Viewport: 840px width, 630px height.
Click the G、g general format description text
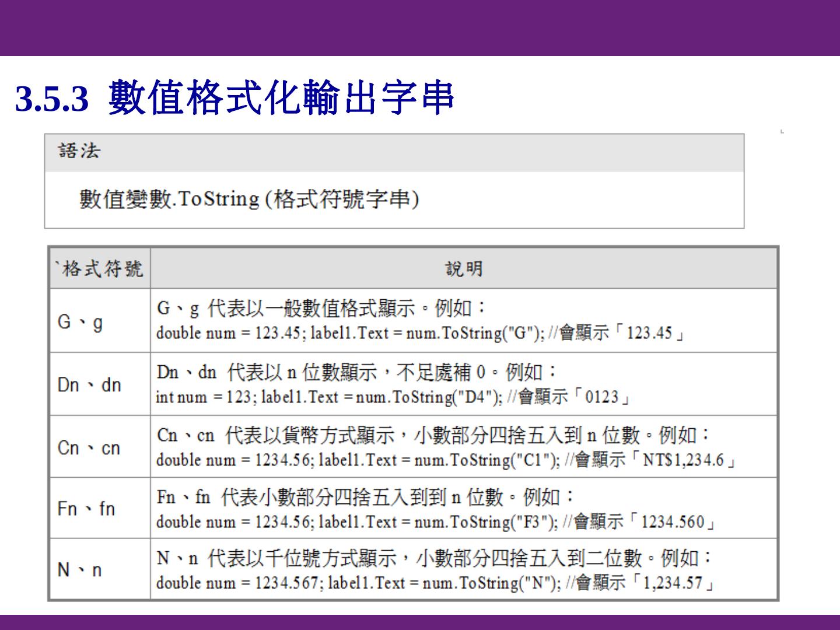click(321, 308)
